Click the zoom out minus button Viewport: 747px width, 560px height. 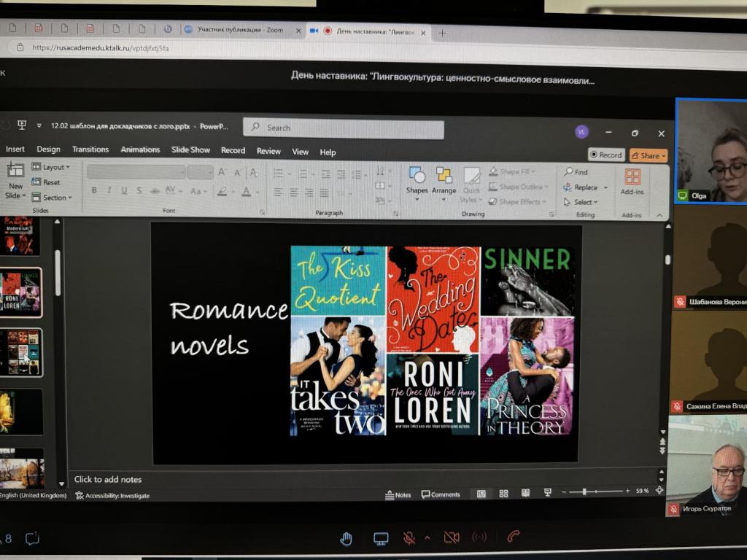[564, 491]
